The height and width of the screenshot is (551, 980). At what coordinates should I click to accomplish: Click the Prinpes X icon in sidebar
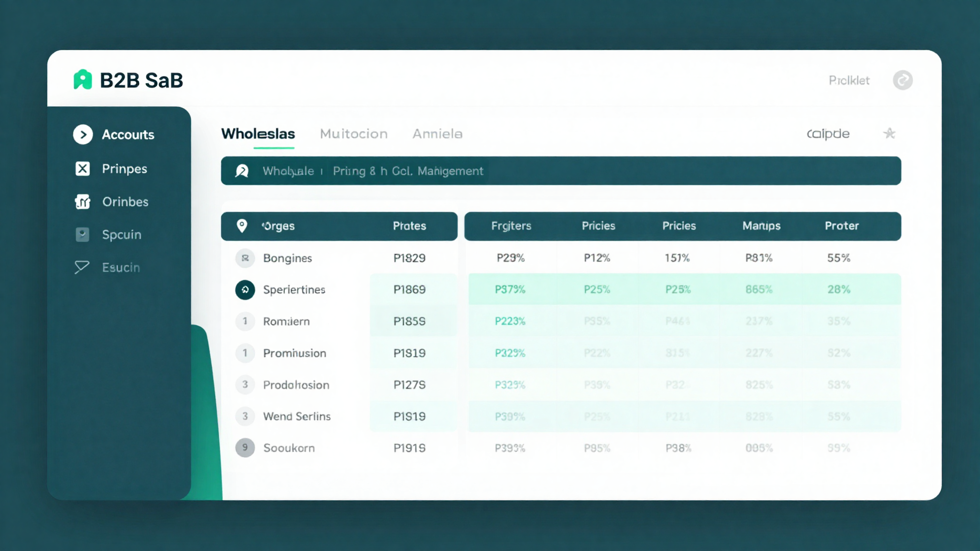[83, 168]
